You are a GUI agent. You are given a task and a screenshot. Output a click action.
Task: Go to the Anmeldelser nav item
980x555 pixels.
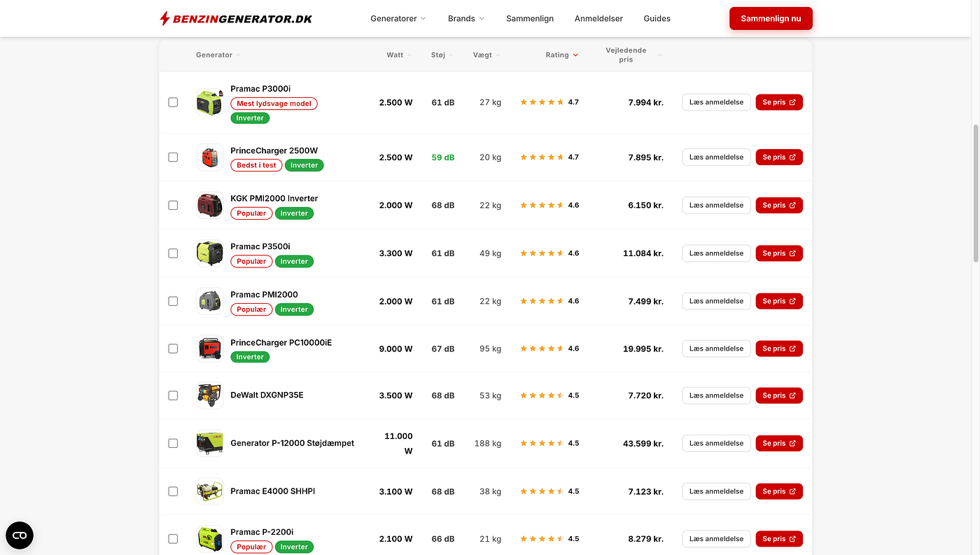tap(598, 19)
